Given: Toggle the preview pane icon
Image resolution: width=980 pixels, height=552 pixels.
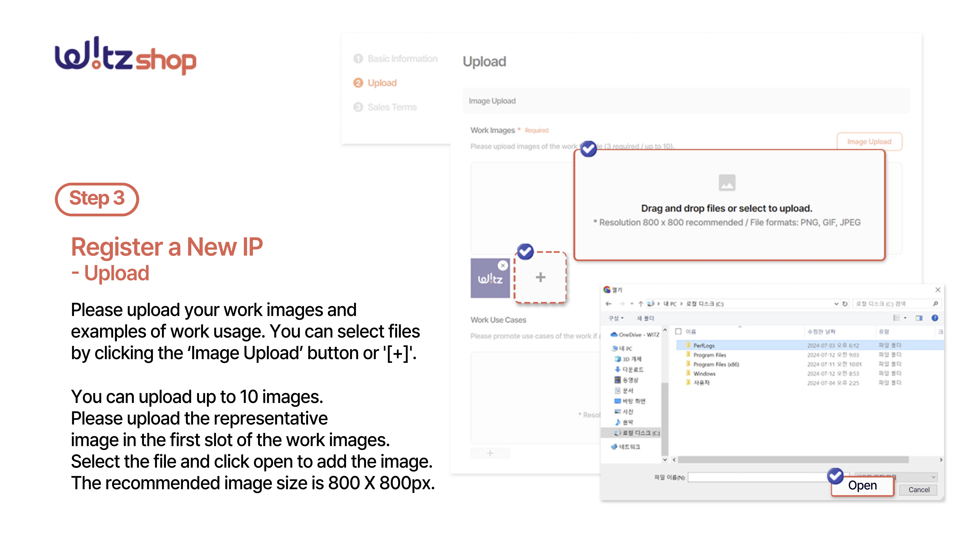Looking at the screenshot, I should pos(919,318).
